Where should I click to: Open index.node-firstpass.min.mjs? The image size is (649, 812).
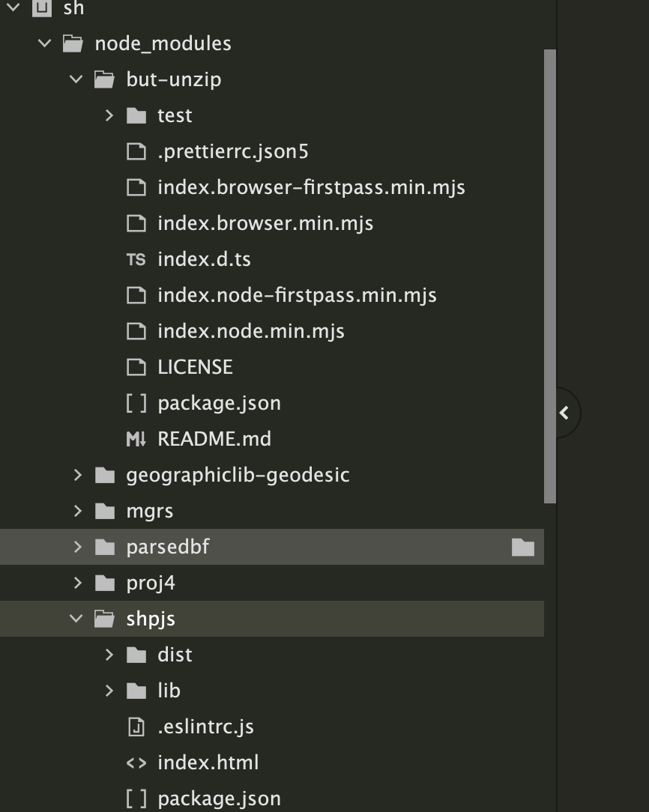tap(298, 296)
